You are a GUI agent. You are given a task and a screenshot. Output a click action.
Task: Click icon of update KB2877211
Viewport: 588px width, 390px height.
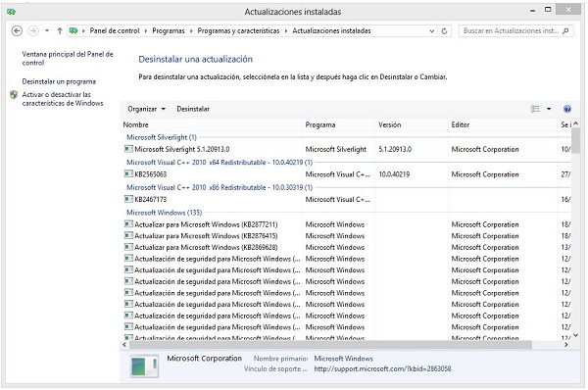click(128, 224)
